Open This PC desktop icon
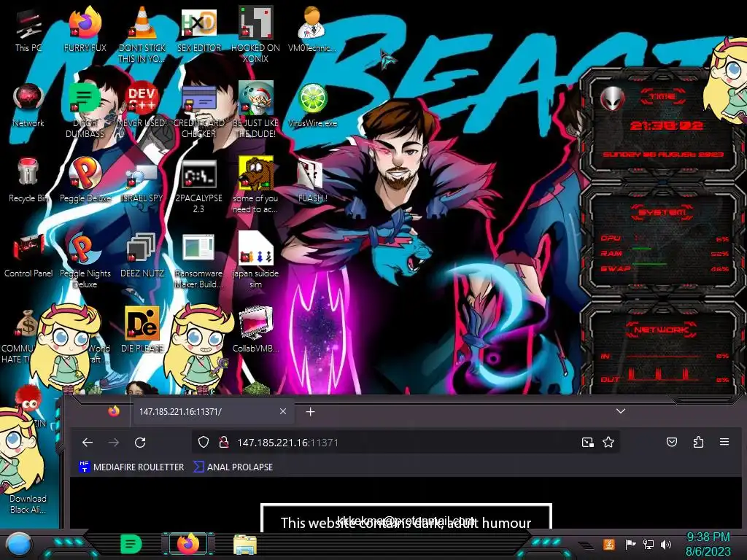The width and height of the screenshot is (747, 560). pyautogui.click(x=28, y=29)
